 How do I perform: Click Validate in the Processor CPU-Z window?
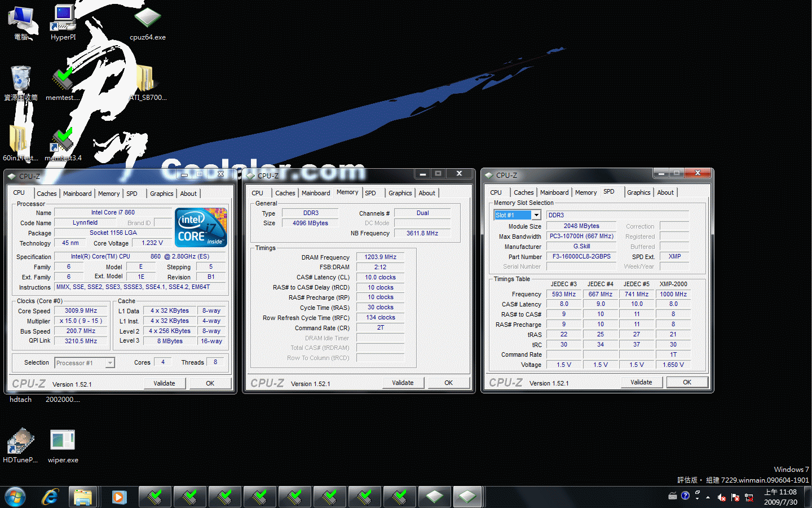tap(164, 383)
